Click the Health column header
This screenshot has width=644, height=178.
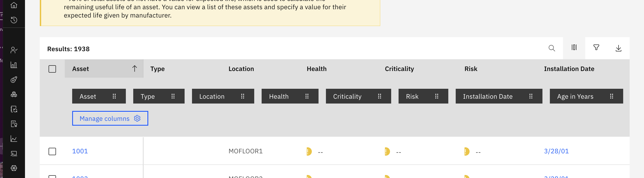tap(316, 69)
